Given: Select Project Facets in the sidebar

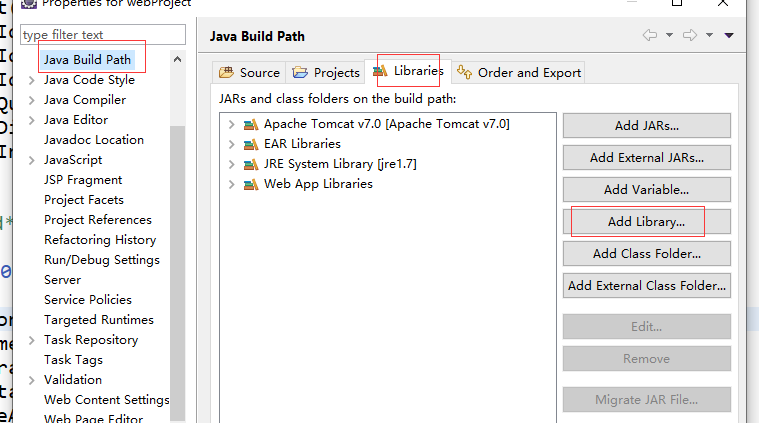Looking at the screenshot, I should coord(84,200).
